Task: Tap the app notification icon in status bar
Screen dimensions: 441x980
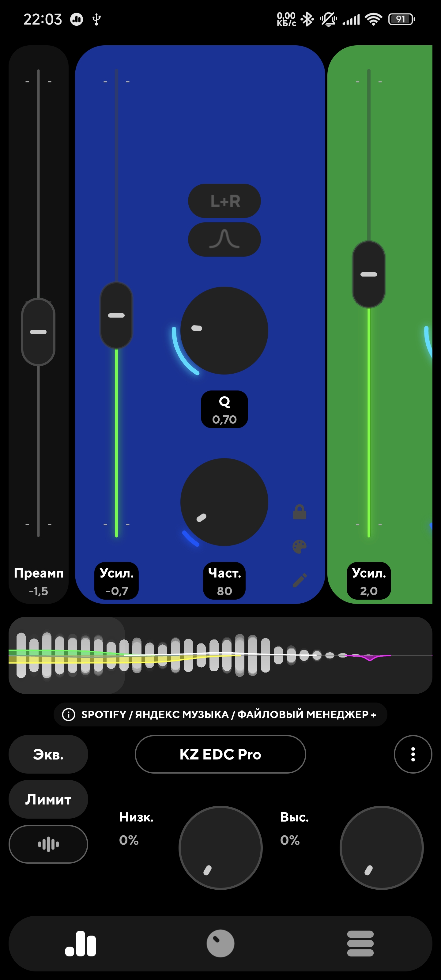Action: pyautogui.click(x=77, y=19)
